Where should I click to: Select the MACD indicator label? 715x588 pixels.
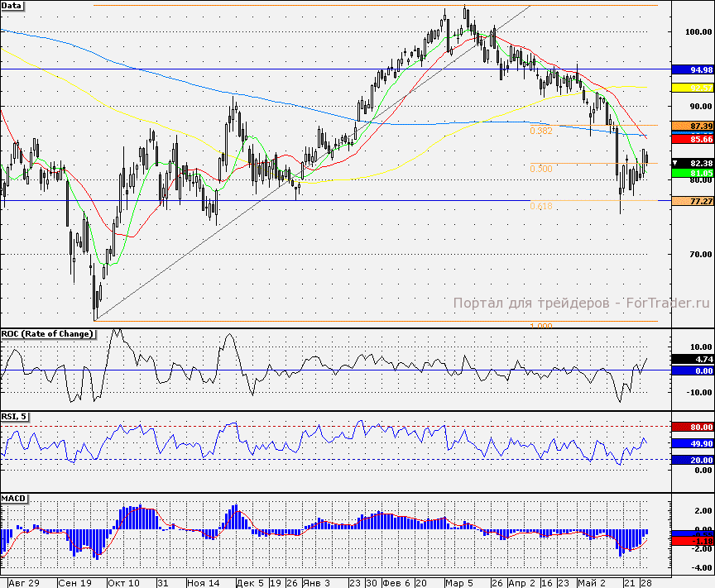tap(13, 500)
